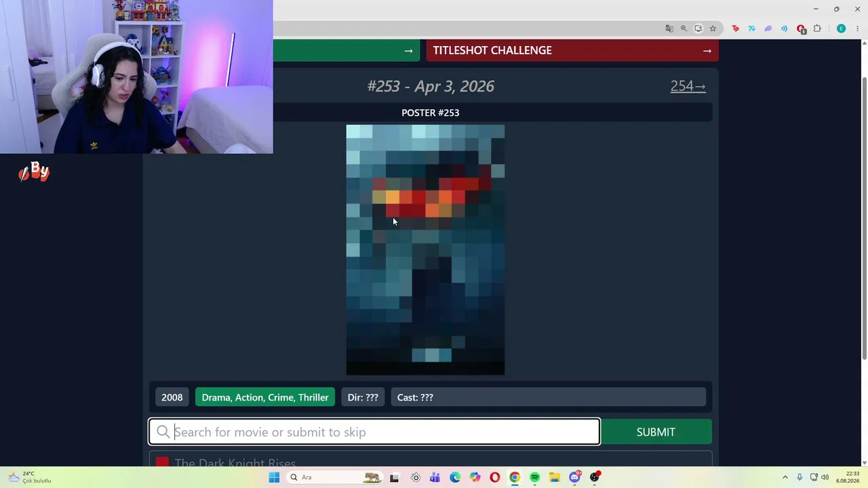Launch Microsoft Edge from taskbar
Screen dimensions: 868x488
tap(455, 477)
